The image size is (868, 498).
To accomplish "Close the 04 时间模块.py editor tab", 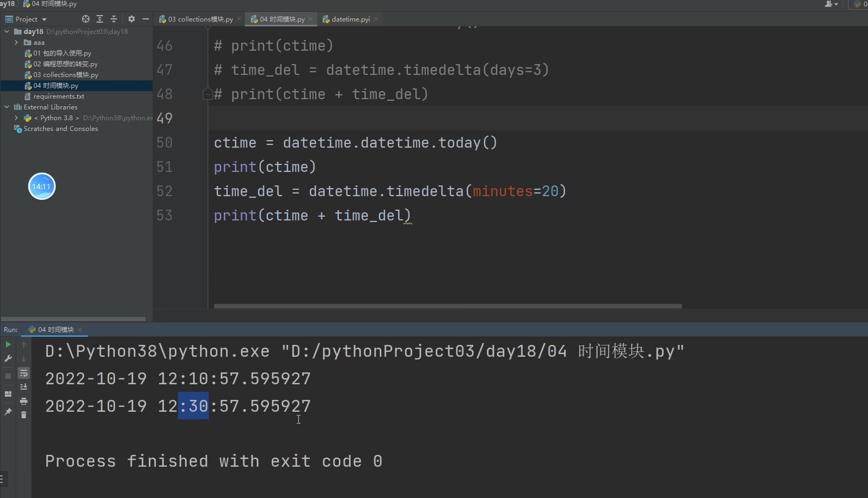I will 311,19.
